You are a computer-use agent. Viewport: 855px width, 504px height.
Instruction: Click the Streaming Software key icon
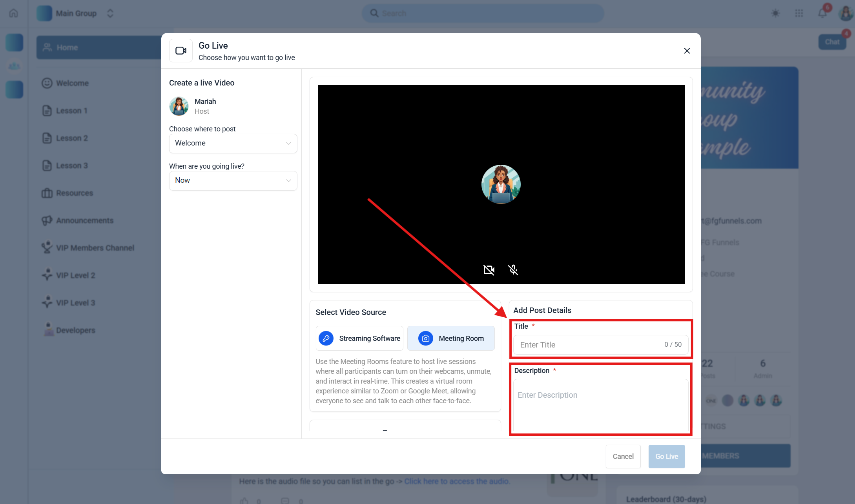[x=326, y=338]
